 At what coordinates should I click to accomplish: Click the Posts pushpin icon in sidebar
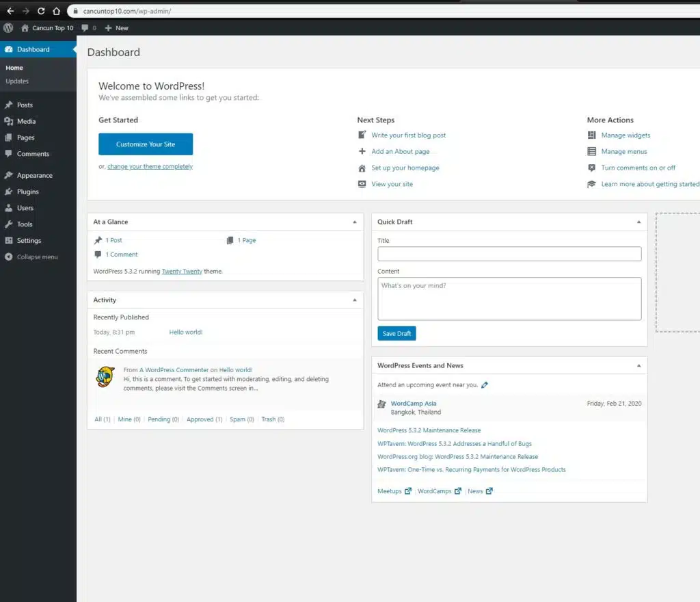click(8, 105)
